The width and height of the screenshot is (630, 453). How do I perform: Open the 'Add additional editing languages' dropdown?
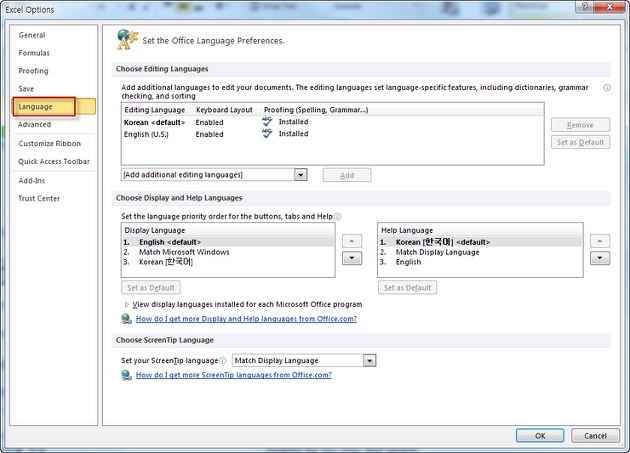[x=301, y=175]
